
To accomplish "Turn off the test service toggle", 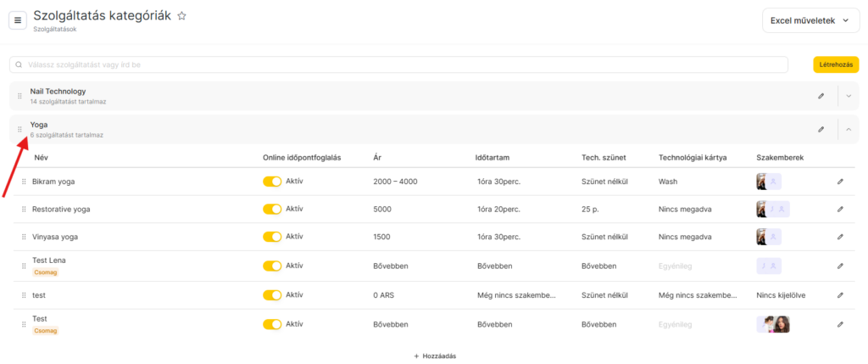I will point(272,295).
